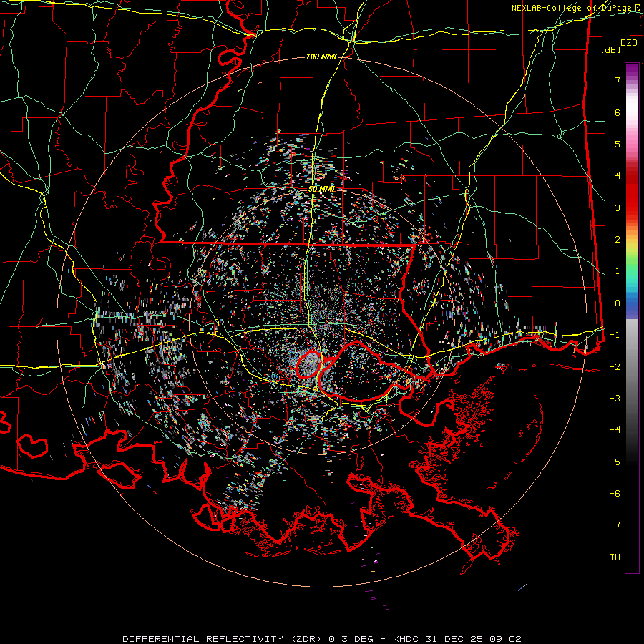This screenshot has width=644, height=644.
Task: Click the -6 value on the color scale
Action: (x=615, y=494)
